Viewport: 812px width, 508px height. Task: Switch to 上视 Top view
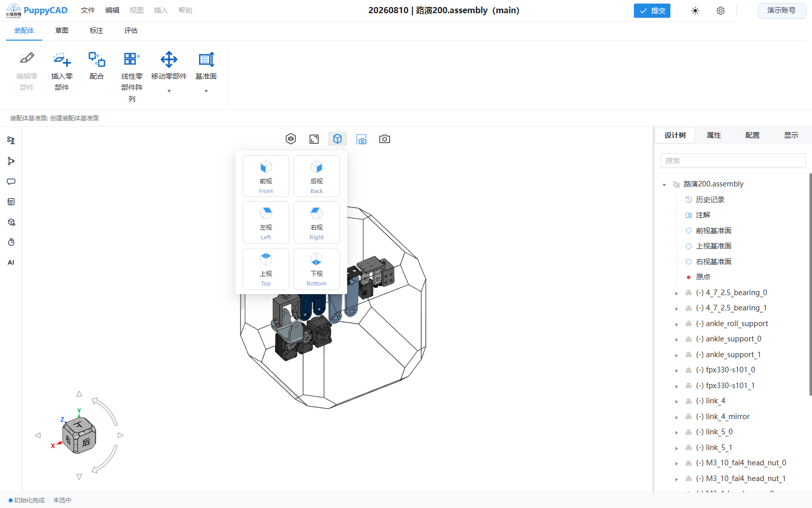point(266,269)
